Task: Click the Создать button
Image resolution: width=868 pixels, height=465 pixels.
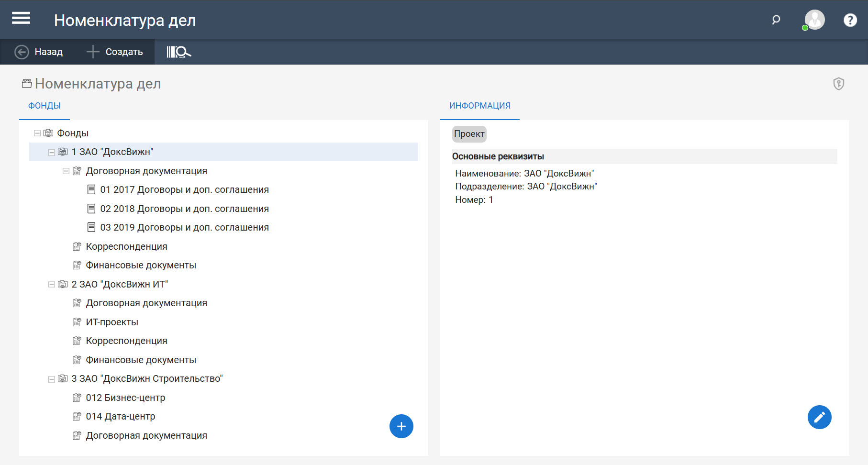Action: pyautogui.click(x=115, y=52)
